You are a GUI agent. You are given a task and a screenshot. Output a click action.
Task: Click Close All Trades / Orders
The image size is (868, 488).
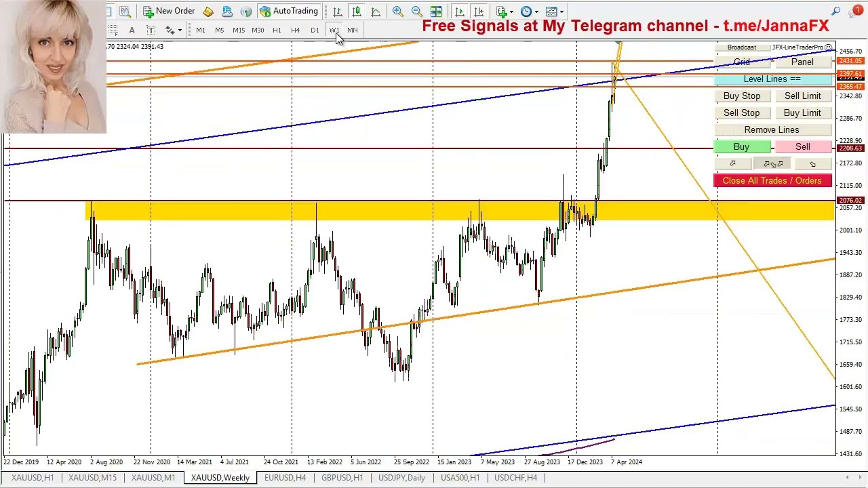772,180
